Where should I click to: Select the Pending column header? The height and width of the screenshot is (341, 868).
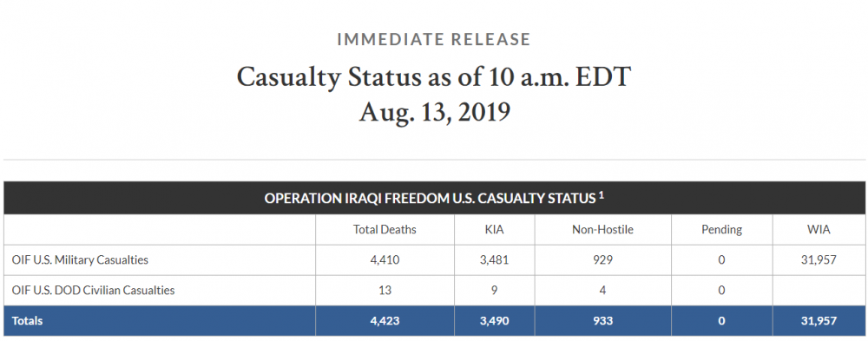722,230
